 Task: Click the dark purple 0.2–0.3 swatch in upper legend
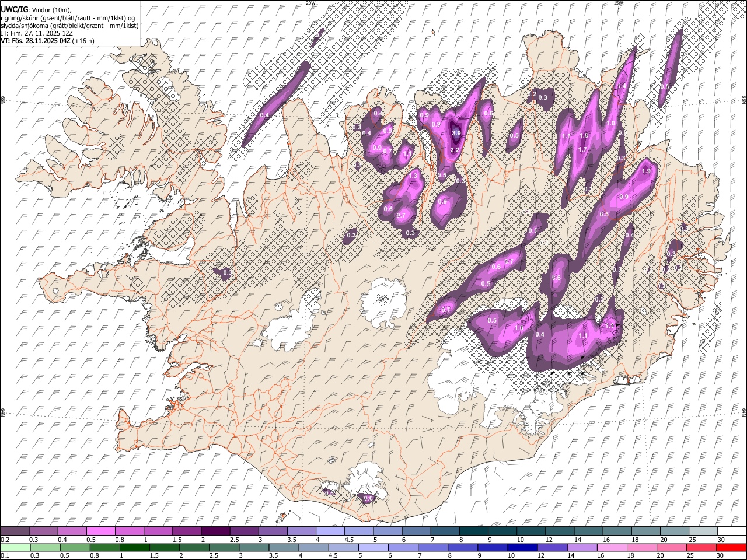[x=15, y=531]
